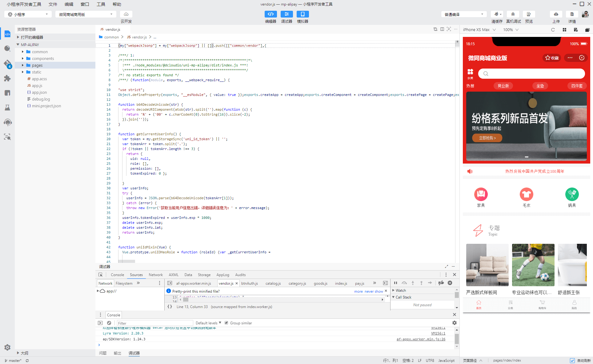This screenshot has height=364, width=593.
Task: Refresh the simulator with the reload icon
Action: 553,30
